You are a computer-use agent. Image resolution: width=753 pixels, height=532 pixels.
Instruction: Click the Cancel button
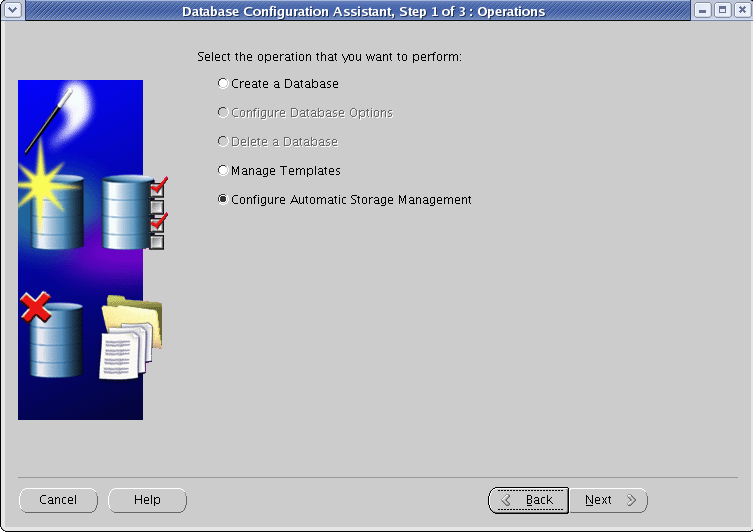coord(58,500)
